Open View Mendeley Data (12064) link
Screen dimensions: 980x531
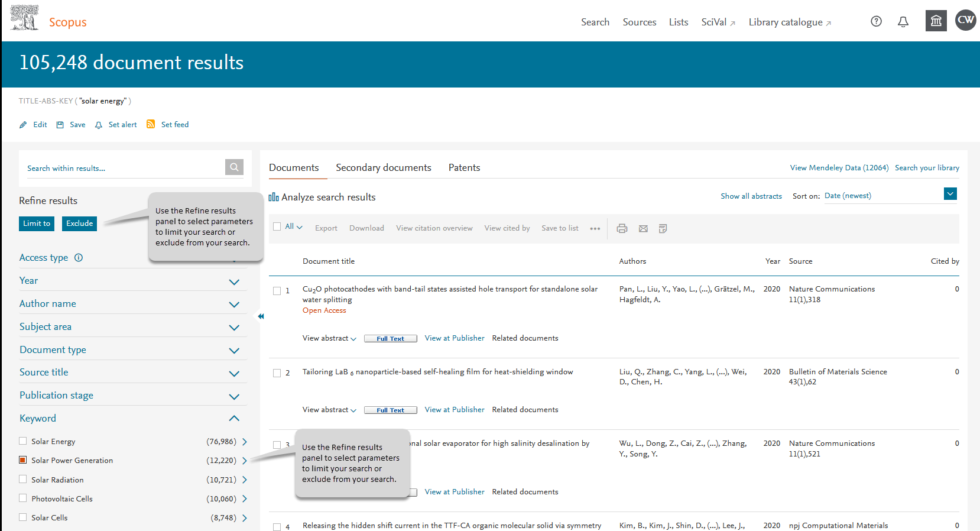point(839,168)
